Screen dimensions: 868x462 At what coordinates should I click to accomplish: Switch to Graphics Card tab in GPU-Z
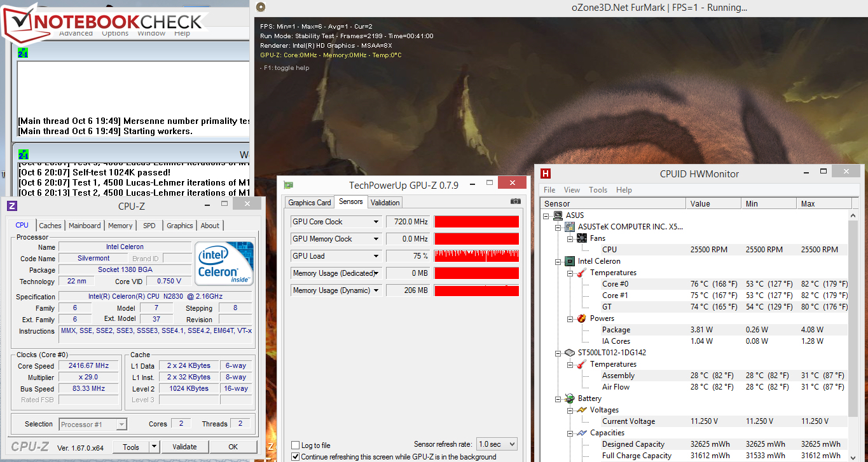310,203
